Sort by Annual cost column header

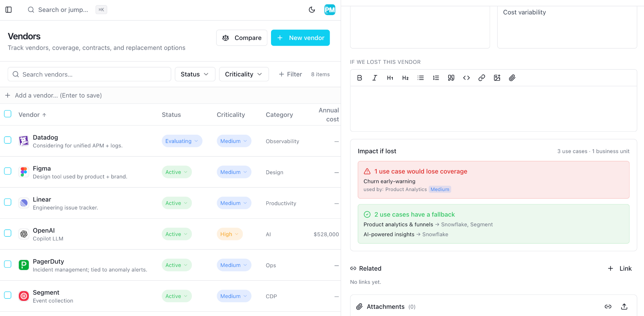pos(329,115)
